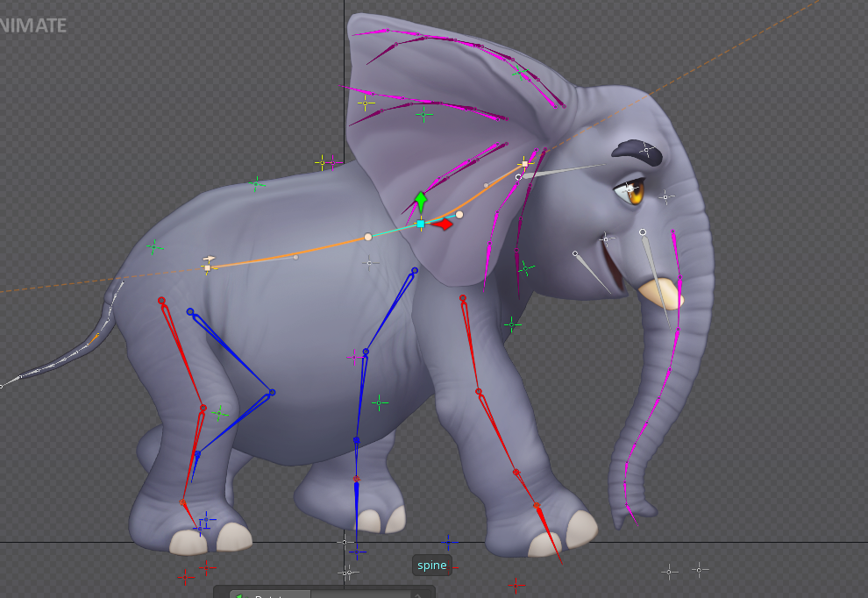
Task: Select the blue rear leg knee joint
Action: (272, 392)
